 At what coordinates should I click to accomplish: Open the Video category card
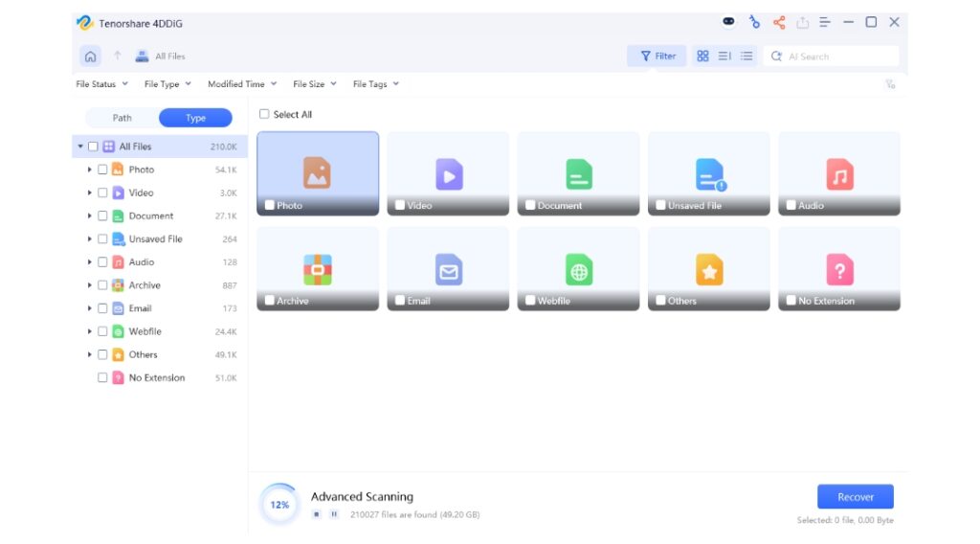point(448,173)
